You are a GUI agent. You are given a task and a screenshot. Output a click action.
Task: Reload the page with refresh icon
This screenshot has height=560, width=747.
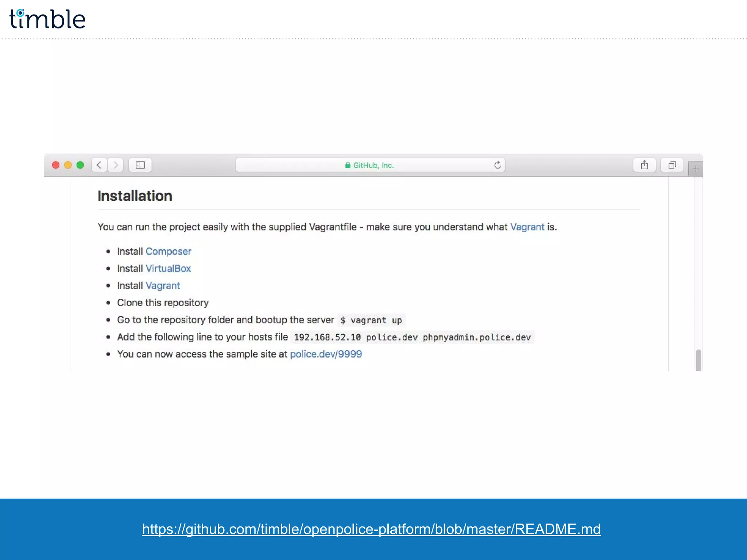(x=498, y=165)
